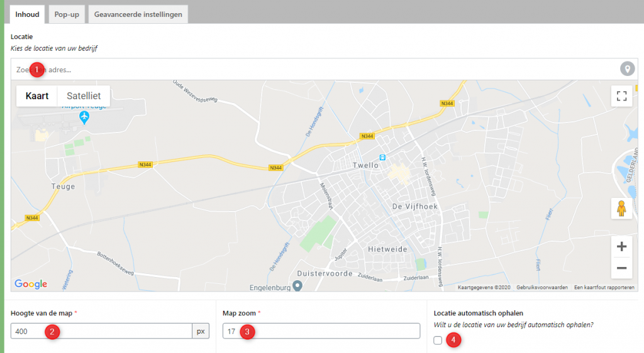
Task: Toggle fullscreen view of the map
Action: [621, 96]
